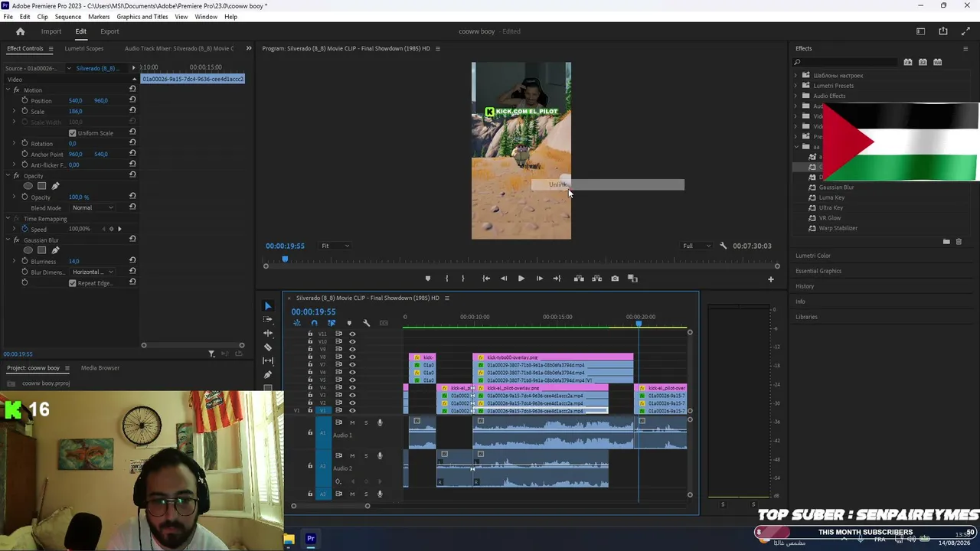This screenshot has height=551, width=980.
Task: Expand Lumetri Presets folder
Action: pyautogui.click(x=795, y=86)
